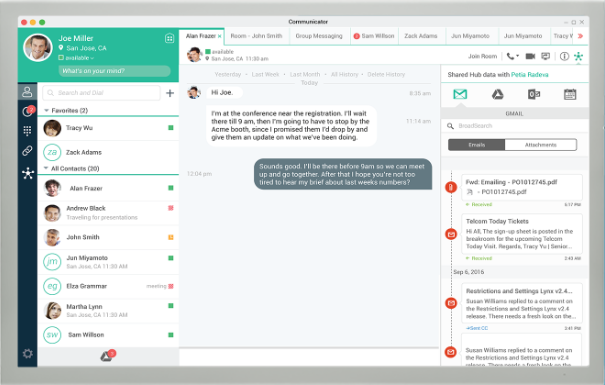Open call history sidebar icon with badge

[28, 111]
